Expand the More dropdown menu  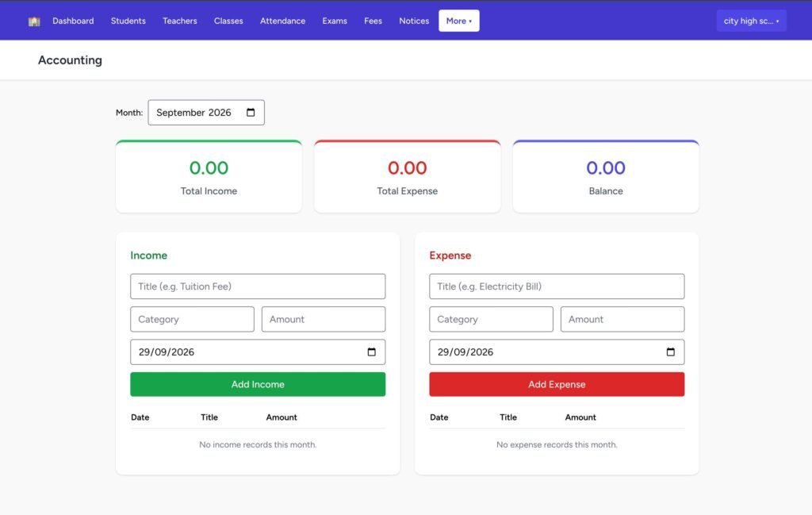click(x=459, y=21)
